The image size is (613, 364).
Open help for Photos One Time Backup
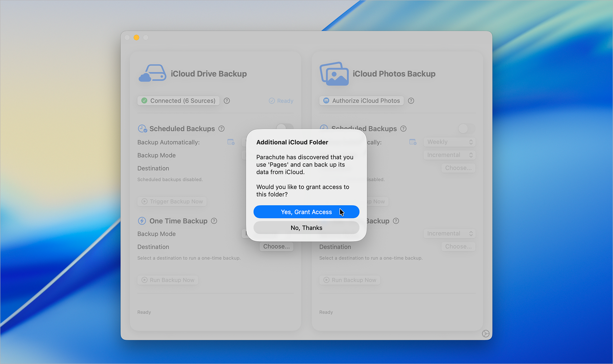(396, 221)
